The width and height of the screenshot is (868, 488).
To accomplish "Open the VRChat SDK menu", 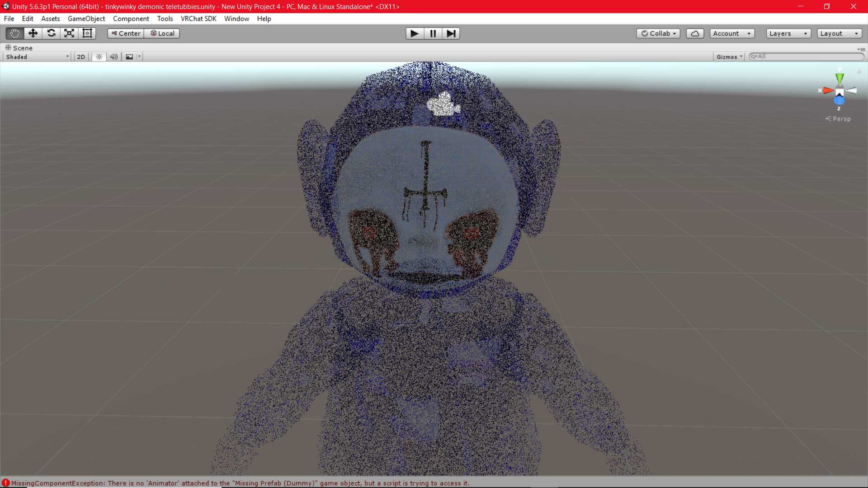I will coord(198,19).
